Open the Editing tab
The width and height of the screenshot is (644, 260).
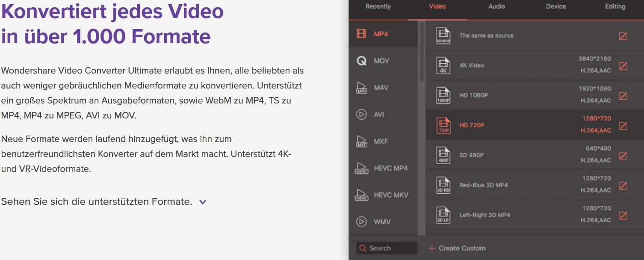pyautogui.click(x=615, y=6)
